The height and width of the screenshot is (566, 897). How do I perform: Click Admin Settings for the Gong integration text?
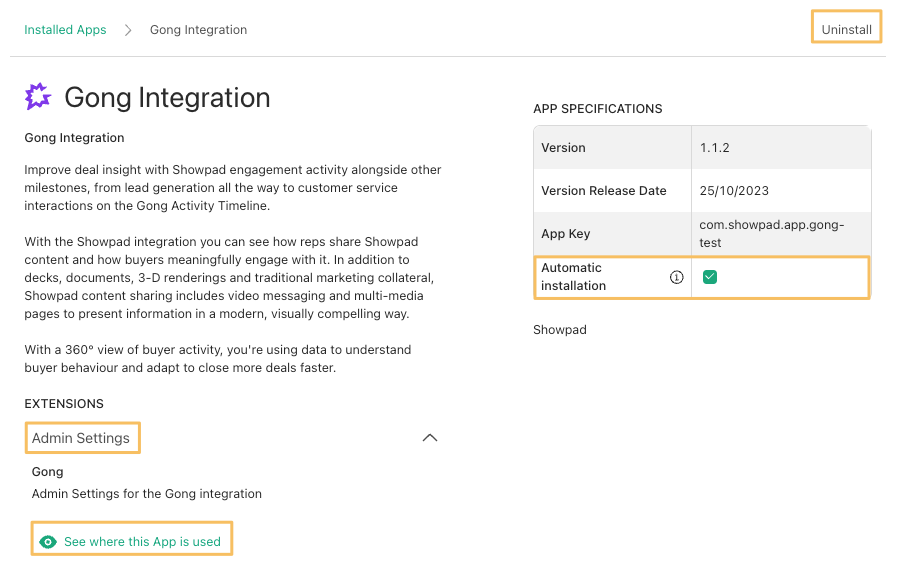pyautogui.click(x=146, y=493)
